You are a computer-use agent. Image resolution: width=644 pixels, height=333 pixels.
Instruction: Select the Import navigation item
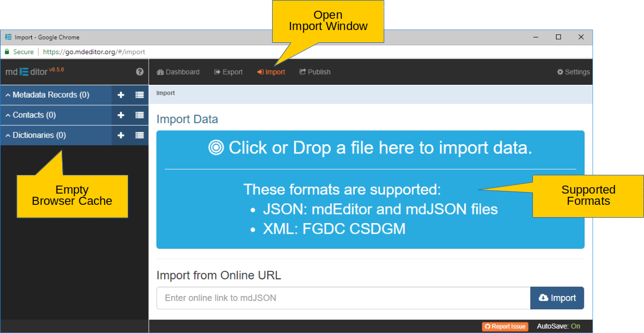(271, 72)
